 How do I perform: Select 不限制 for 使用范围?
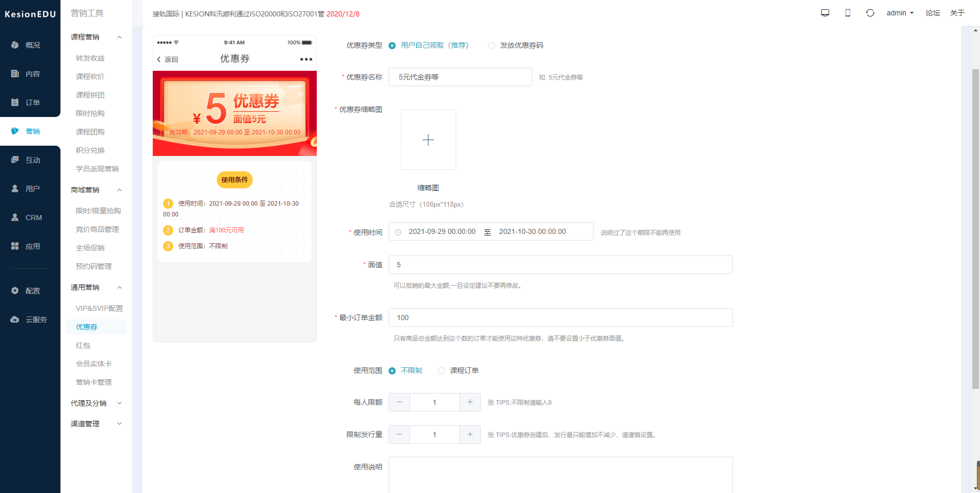[405, 370]
